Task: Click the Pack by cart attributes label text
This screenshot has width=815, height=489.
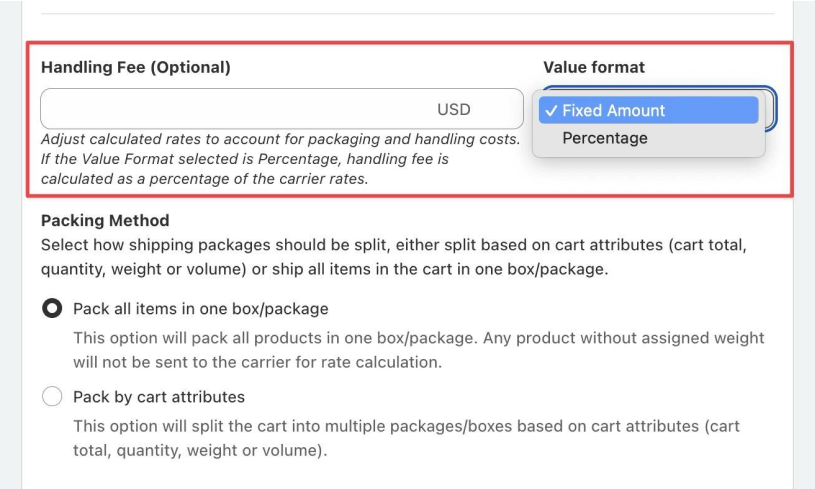Action: click(159, 397)
